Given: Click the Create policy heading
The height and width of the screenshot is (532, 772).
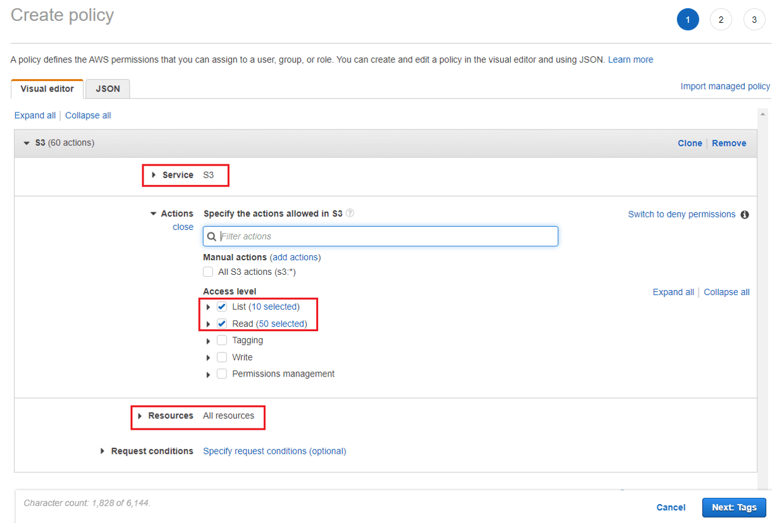Looking at the screenshot, I should click(63, 15).
